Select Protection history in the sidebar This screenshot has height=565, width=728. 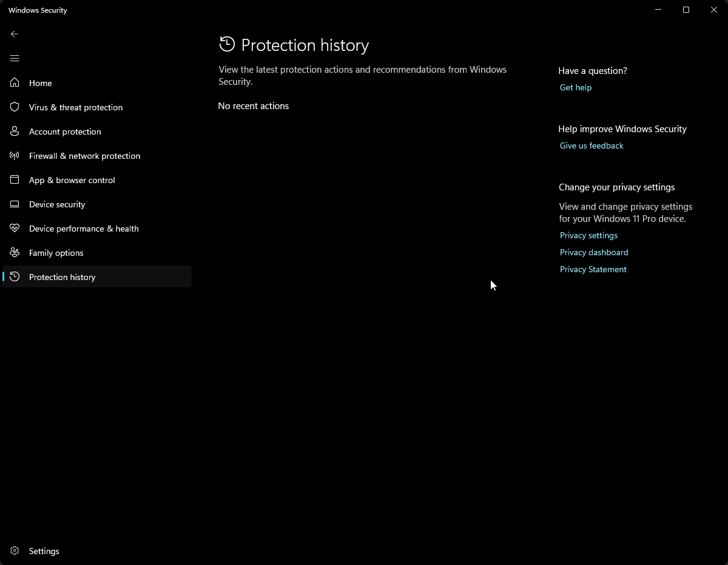point(62,277)
